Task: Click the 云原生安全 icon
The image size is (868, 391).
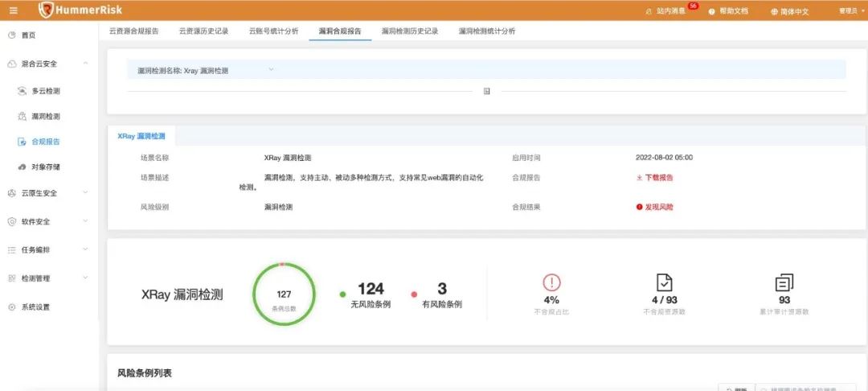Action: [x=11, y=193]
